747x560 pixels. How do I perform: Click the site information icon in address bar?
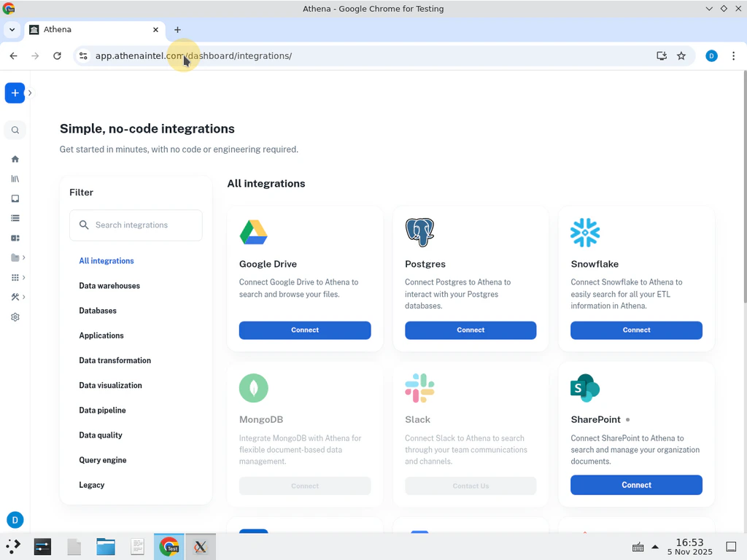click(x=83, y=55)
